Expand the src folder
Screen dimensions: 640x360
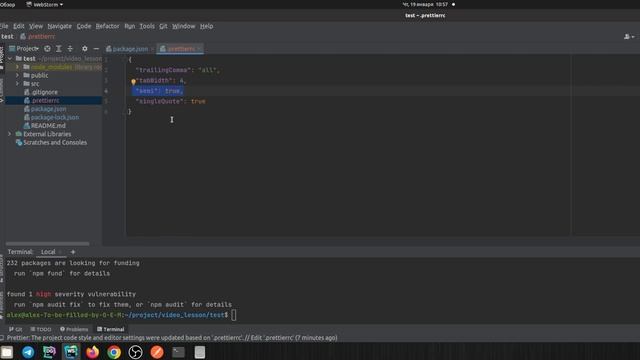pyautogui.click(x=17, y=84)
